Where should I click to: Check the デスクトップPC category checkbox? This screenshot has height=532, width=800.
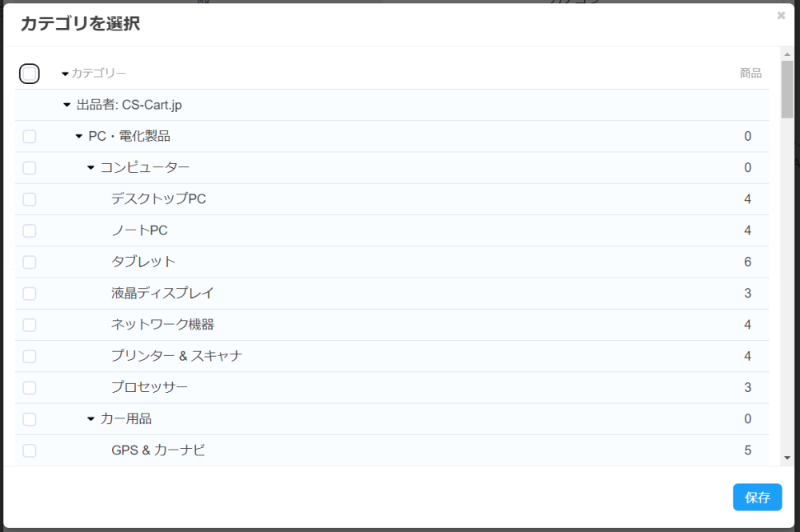[30, 199]
